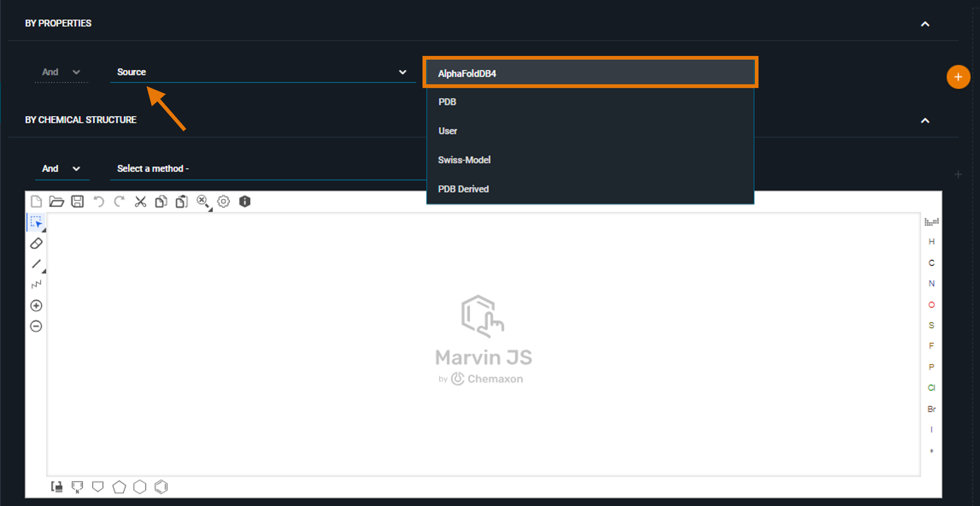Viewport: 980px width, 506px height.
Task: Collapse the By Chemical Structure section
Action: (925, 120)
